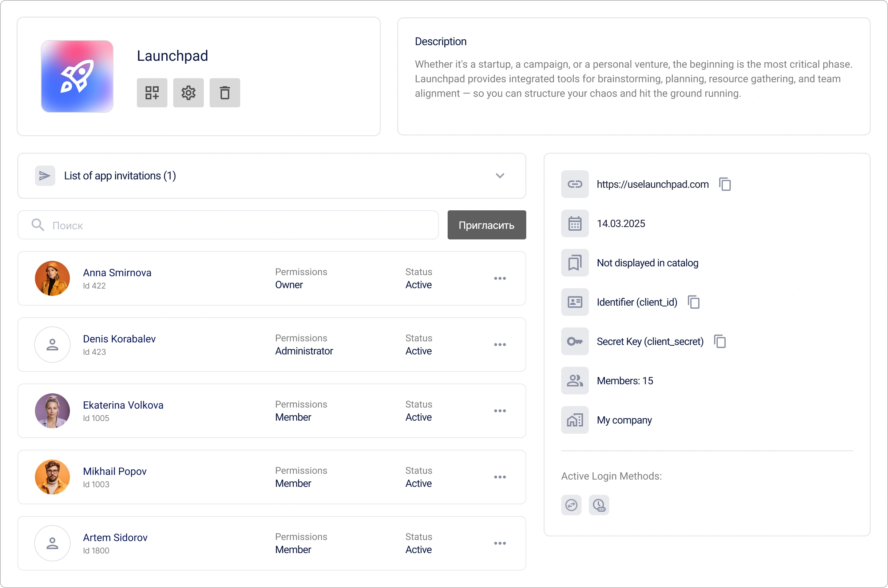888x588 pixels.
Task: Click inside the Поиск search field
Action: [150, 225]
